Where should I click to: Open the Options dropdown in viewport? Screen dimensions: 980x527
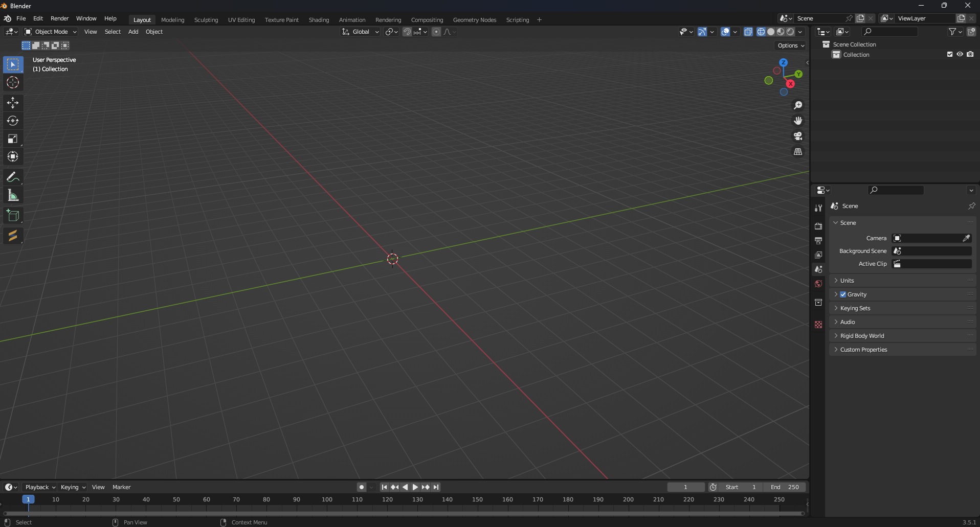coord(791,45)
